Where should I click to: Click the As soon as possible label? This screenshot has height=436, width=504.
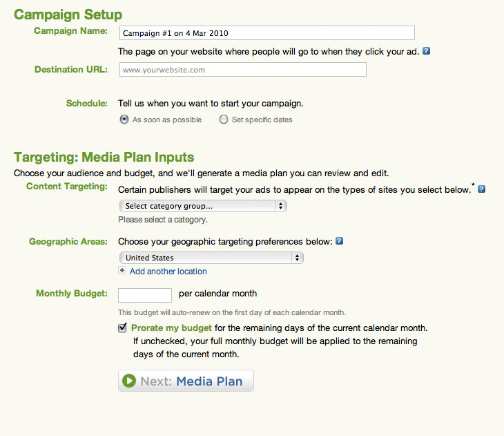click(x=167, y=120)
